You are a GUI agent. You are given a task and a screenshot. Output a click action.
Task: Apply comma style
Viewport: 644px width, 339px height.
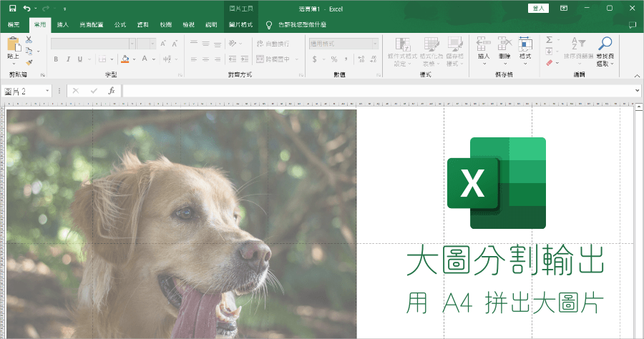point(346,59)
